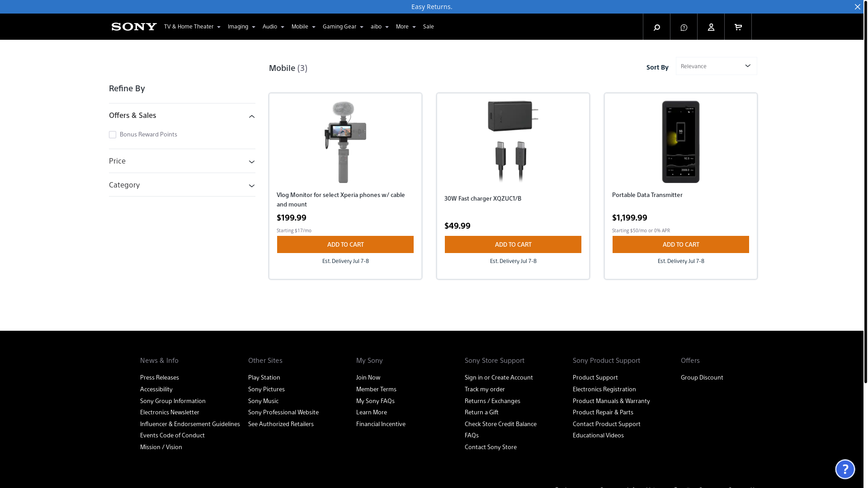Open My Sony FAQs link

pyautogui.click(x=375, y=401)
